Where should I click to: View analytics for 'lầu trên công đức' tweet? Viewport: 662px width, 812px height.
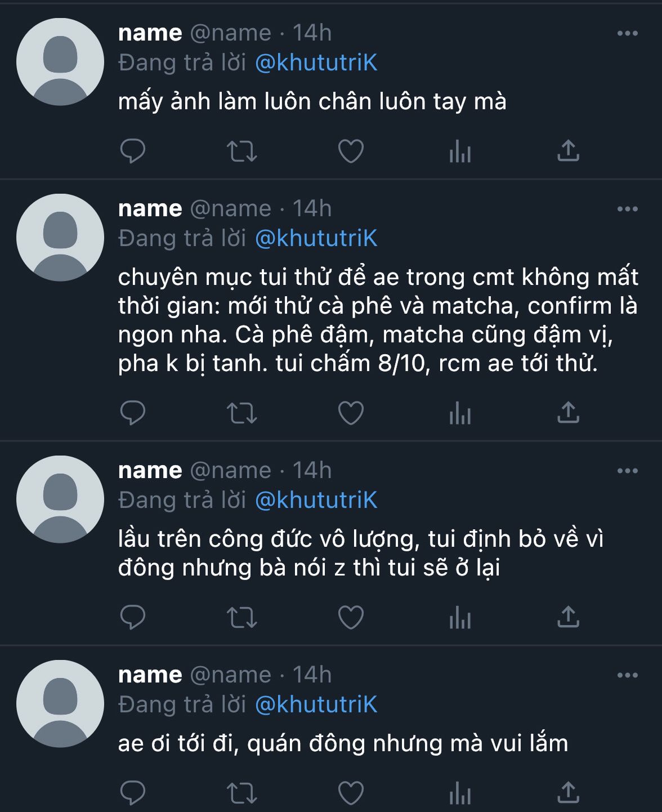tap(459, 618)
